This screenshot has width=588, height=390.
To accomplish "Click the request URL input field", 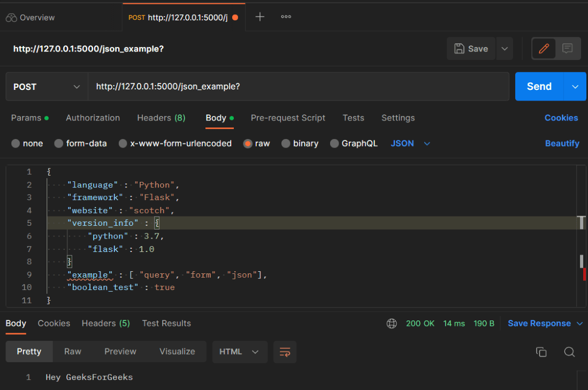I will (299, 87).
